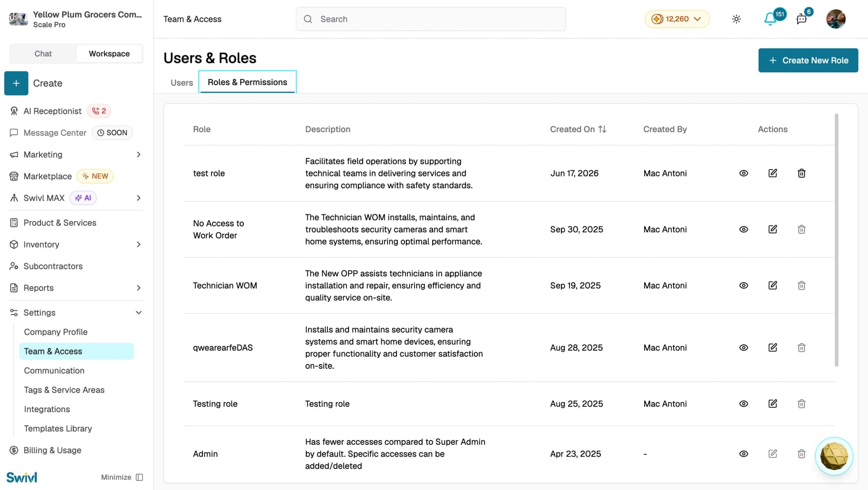Minimize the sidebar
Image resolution: width=868 pixels, height=490 pixels.
point(122,477)
